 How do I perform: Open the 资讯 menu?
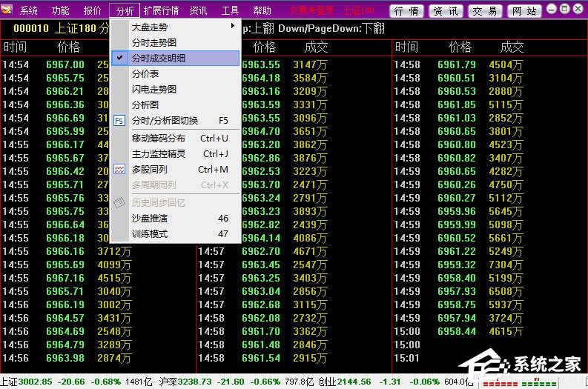[x=199, y=10]
